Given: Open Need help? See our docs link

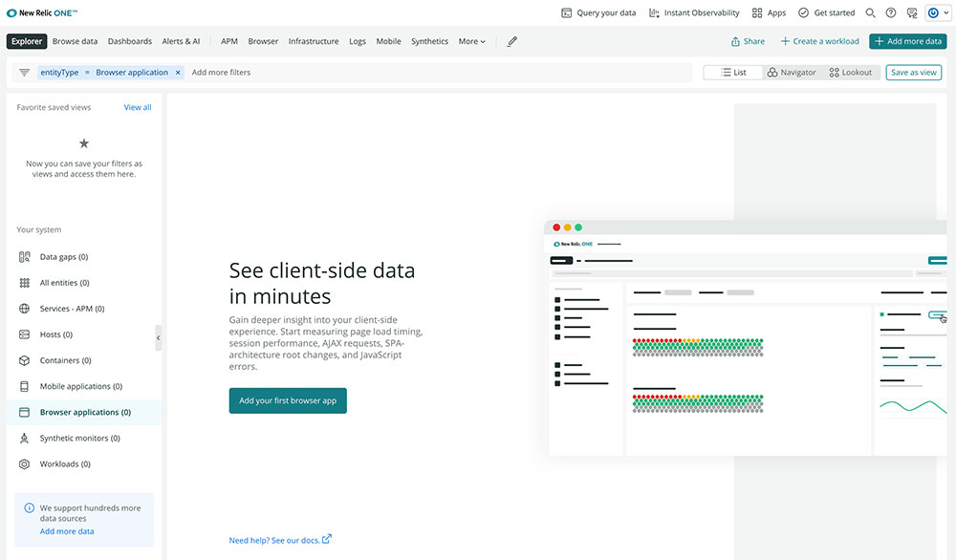Looking at the screenshot, I should pos(280,540).
